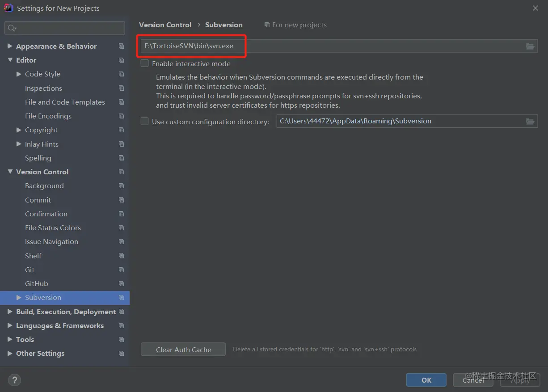This screenshot has width=548, height=392.
Task: Click the project-level icon beside Inlay Hints
Action: click(x=121, y=144)
